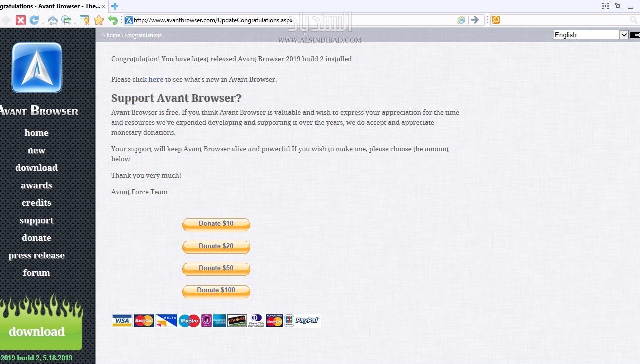Click the PayPal logo
640x364 pixels.
[307, 321]
